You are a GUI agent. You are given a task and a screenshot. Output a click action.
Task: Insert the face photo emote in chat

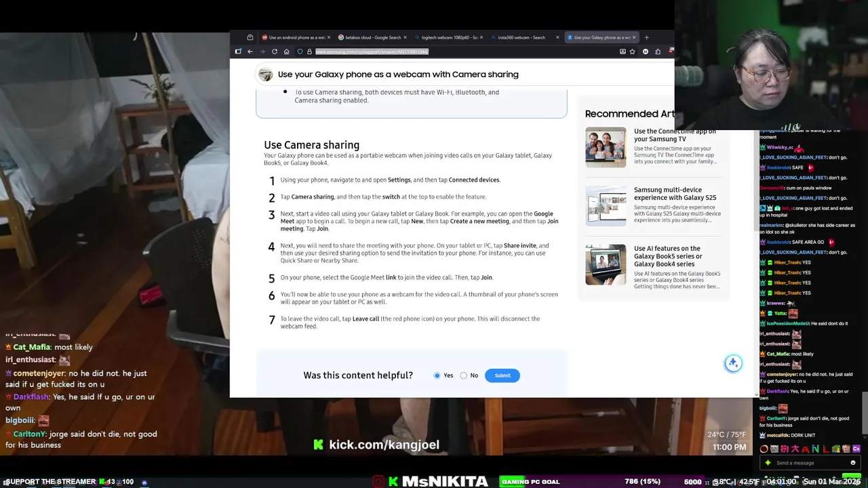pyautogui.click(x=846, y=449)
